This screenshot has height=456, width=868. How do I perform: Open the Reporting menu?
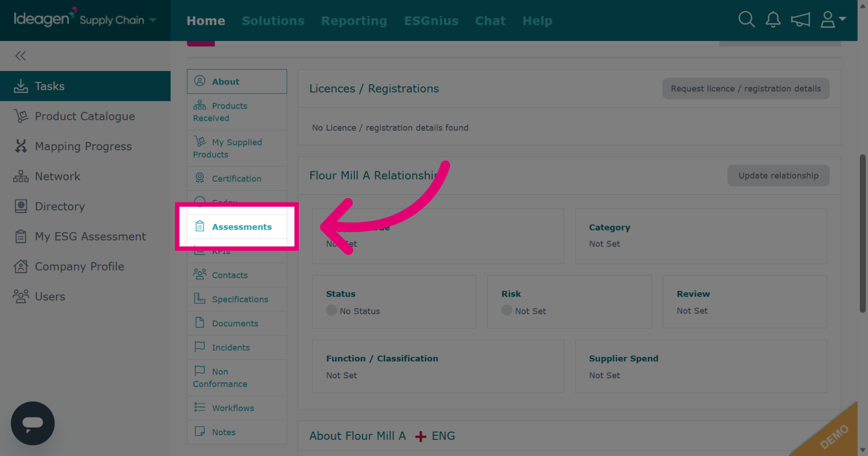[354, 21]
